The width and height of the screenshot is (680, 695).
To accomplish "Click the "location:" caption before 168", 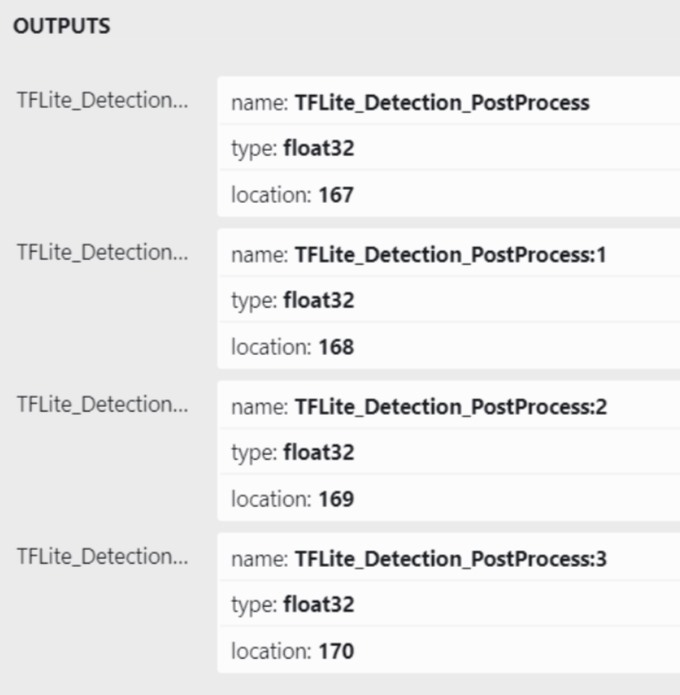I will [x=272, y=347].
